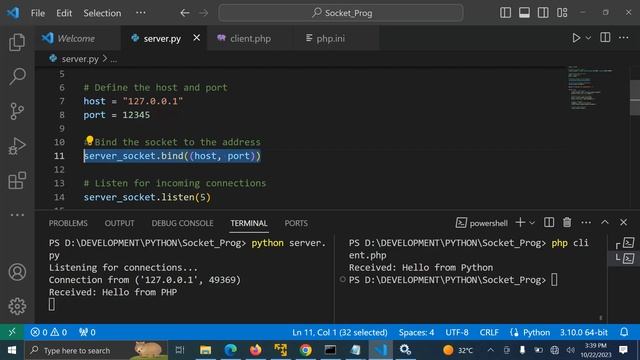Open the Run and Debug view

[x=17, y=146]
